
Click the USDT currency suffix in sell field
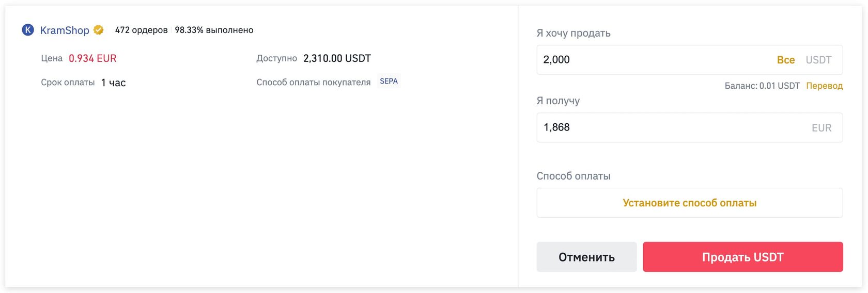[818, 60]
